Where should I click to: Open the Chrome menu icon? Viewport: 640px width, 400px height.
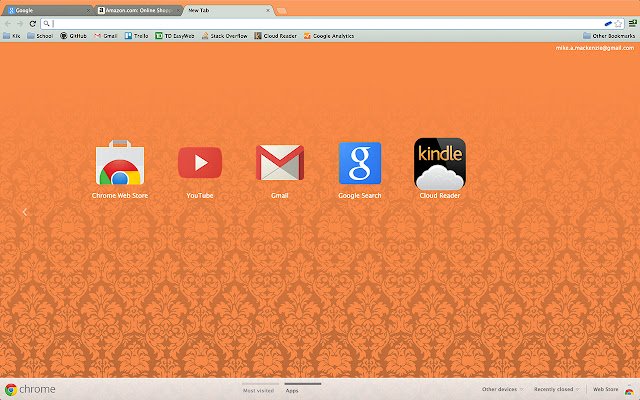(632, 23)
